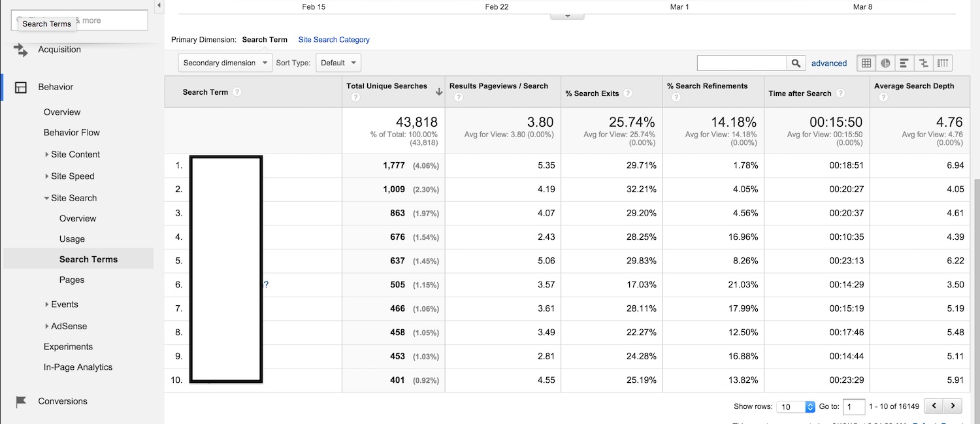Open the Show rows dropdown
This screenshot has height=424, width=980.
(795, 406)
